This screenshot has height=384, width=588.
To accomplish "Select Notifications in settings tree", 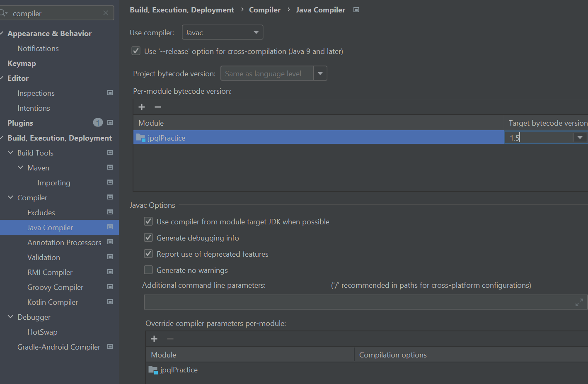I will coord(38,49).
